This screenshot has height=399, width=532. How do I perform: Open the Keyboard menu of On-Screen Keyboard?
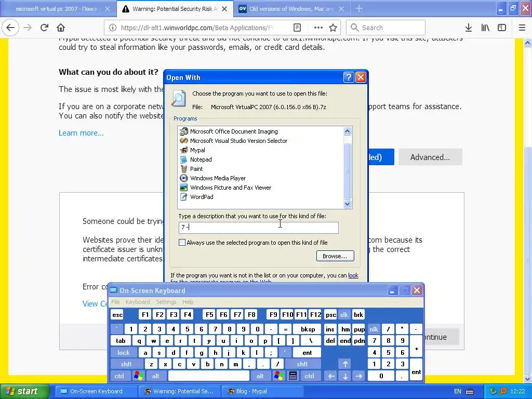coord(137,302)
